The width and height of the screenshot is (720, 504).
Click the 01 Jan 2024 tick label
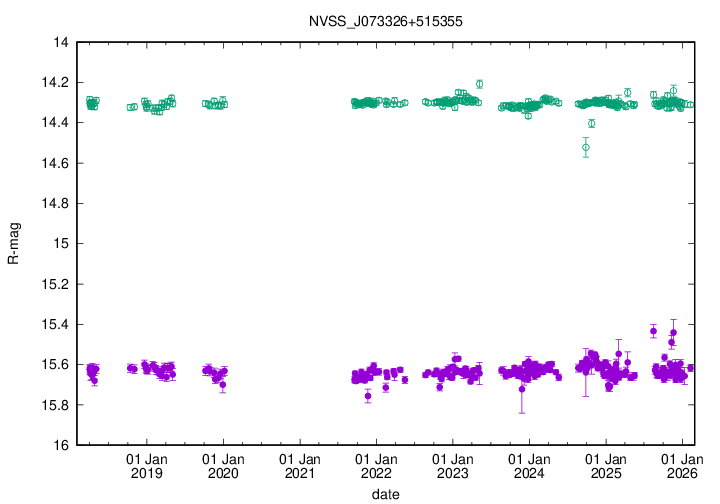coord(529,466)
